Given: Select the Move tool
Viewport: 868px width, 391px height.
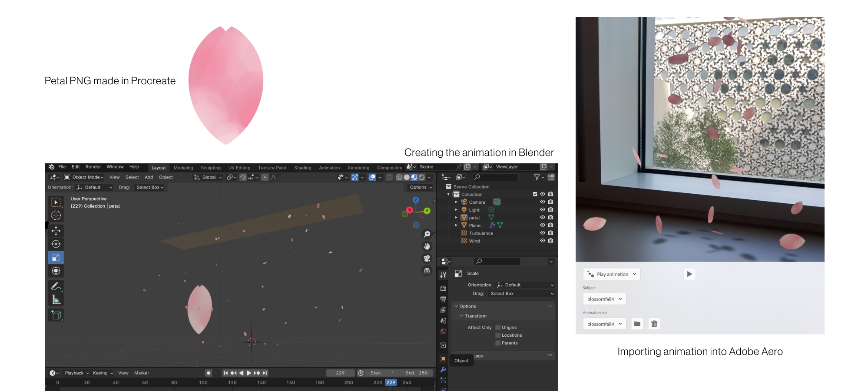Looking at the screenshot, I should point(56,231).
